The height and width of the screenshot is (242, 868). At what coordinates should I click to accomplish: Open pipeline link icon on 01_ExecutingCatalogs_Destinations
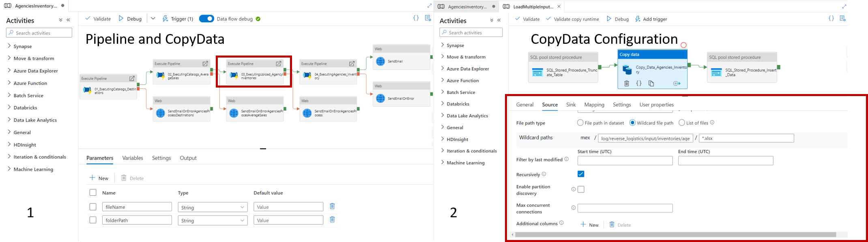pos(132,78)
